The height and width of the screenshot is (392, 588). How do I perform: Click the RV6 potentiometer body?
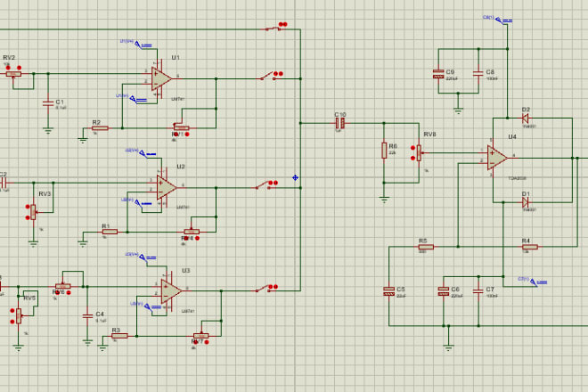point(63,287)
